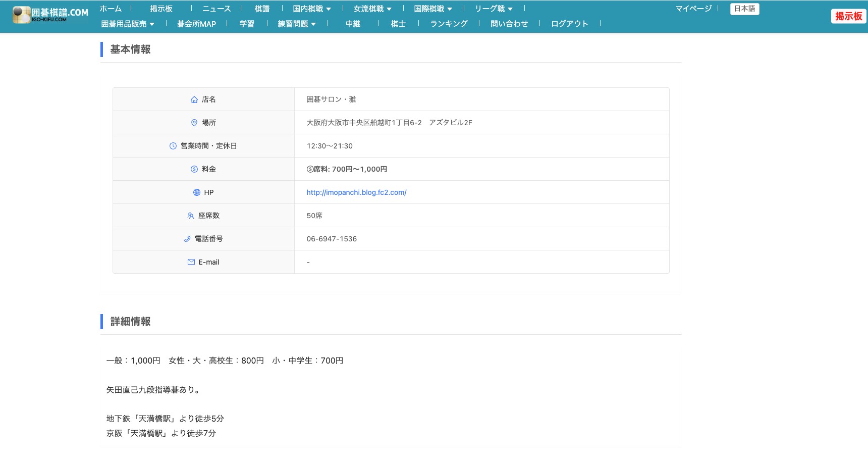
Task: Select 棋士 in the navigation menu
Action: (398, 24)
